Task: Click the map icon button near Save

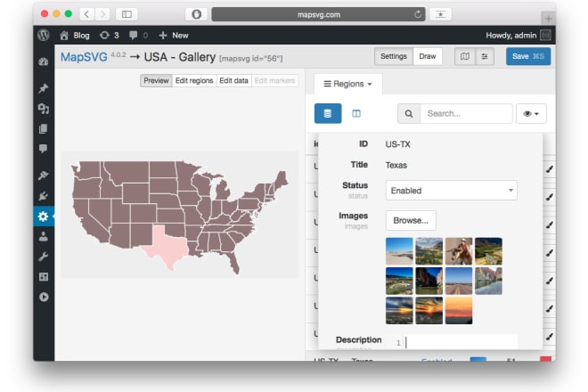Action: pyautogui.click(x=465, y=56)
